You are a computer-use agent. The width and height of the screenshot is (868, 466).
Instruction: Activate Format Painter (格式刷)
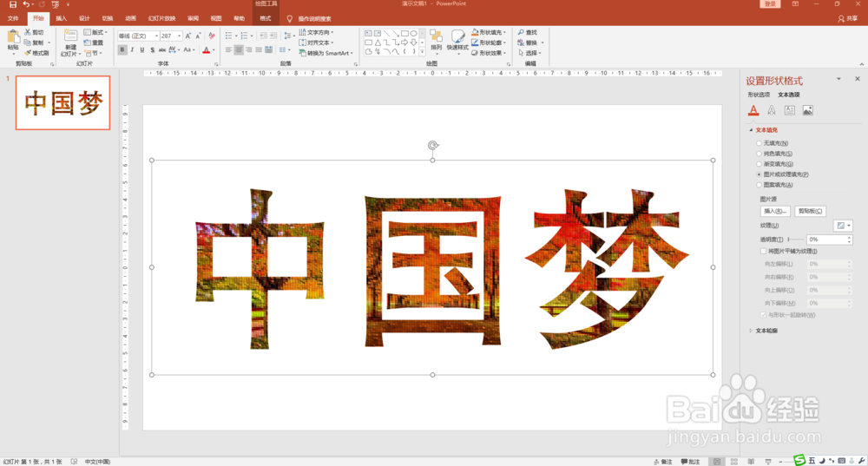(x=36, y=53)
